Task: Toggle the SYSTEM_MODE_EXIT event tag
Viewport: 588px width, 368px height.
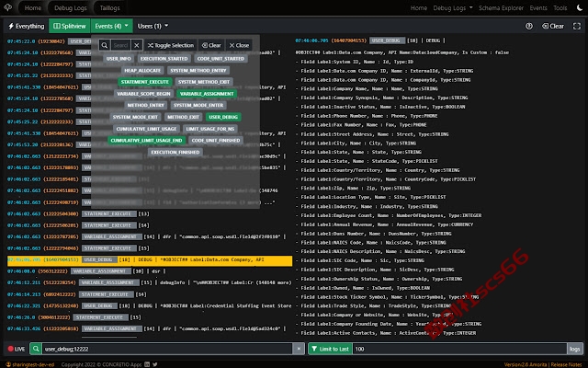Action: tap(135, 117)
